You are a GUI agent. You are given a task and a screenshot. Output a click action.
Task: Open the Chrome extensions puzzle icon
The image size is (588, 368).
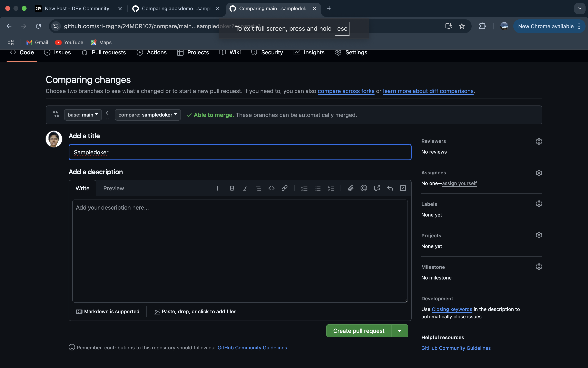click(482, 26)
